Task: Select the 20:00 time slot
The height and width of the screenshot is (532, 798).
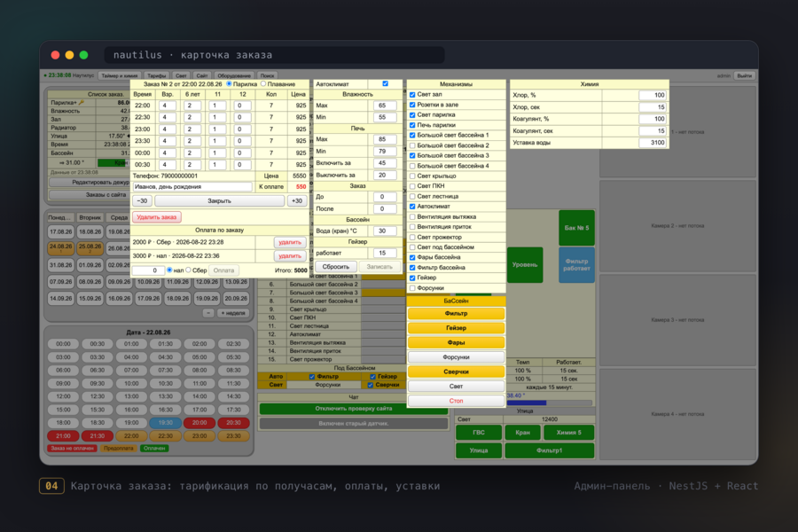Action: [x=199, y=423]
